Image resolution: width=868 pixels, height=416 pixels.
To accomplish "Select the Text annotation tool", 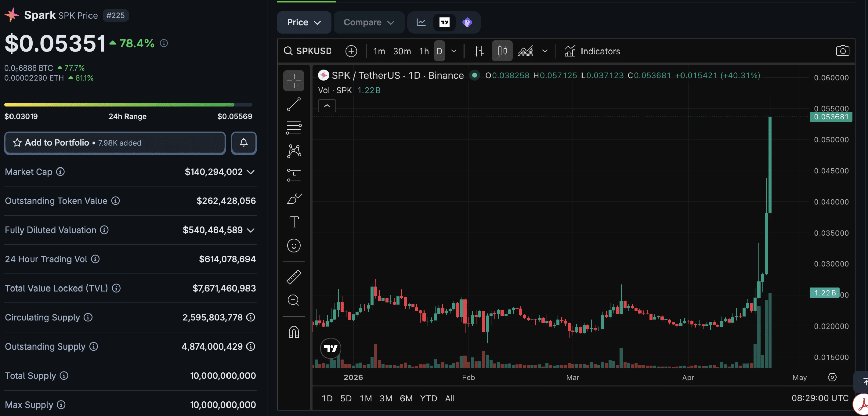I will [x=294, y=222].
